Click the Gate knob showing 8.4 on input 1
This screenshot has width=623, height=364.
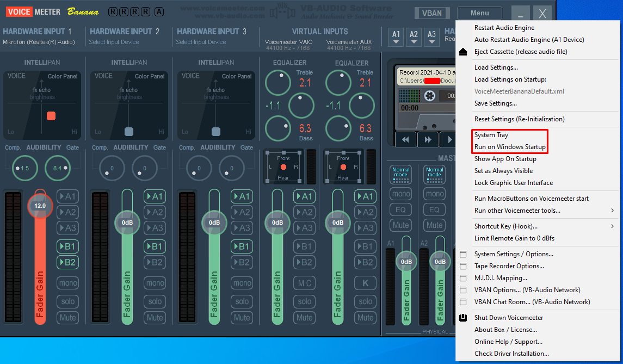click(58, 168)
